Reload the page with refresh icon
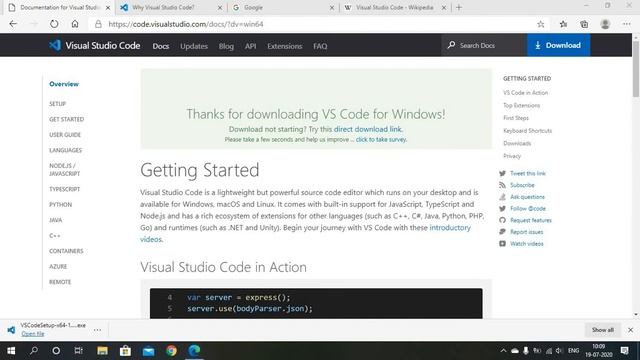 coord(54,24)
